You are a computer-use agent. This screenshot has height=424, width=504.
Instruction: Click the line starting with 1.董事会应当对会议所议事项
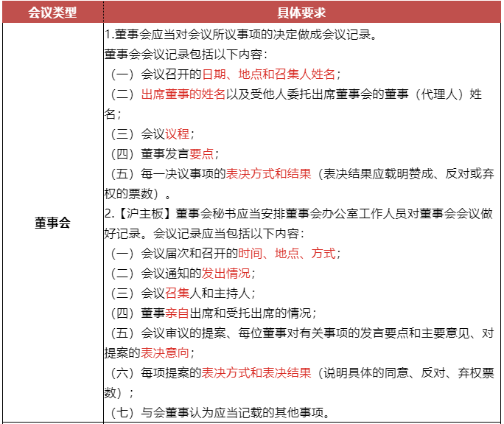pyautogui.click(x=241, y=35)
